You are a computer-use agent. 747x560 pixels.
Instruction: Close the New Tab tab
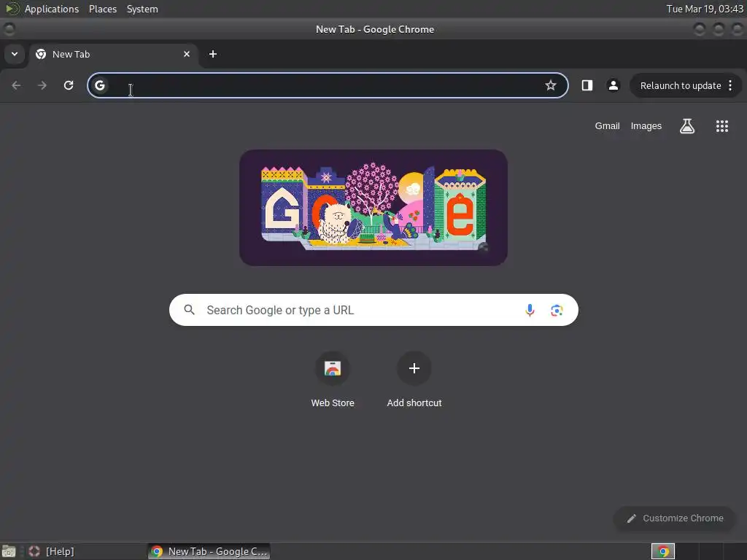click(x=187, y=54)
